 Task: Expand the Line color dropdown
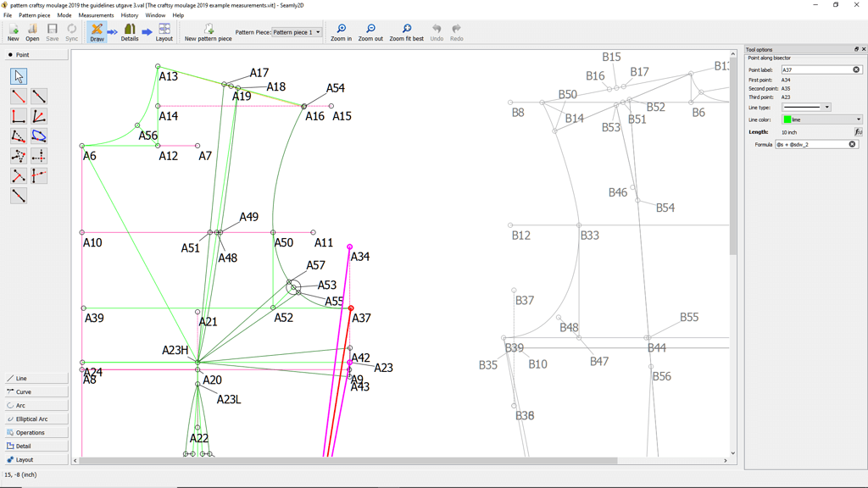[858, 119]
